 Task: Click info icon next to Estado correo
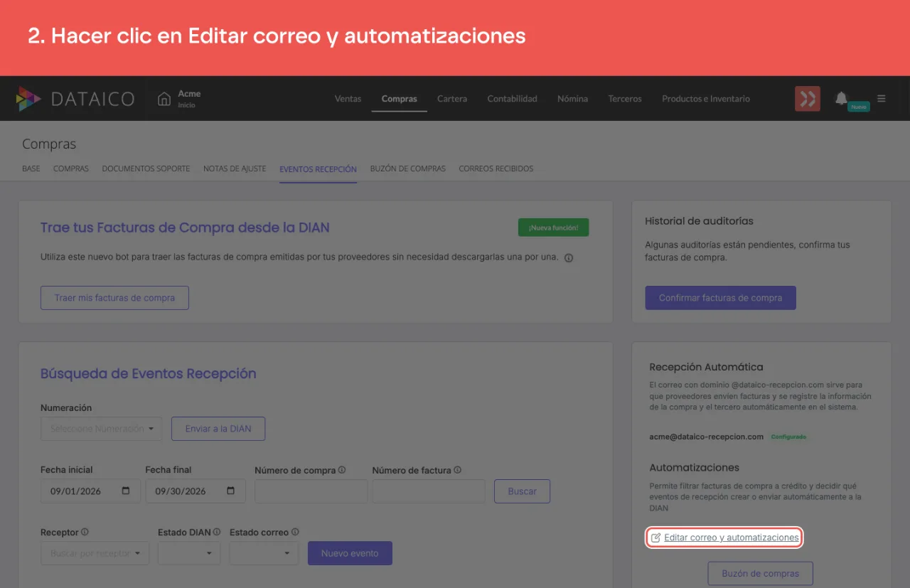(x=295, y=532)
